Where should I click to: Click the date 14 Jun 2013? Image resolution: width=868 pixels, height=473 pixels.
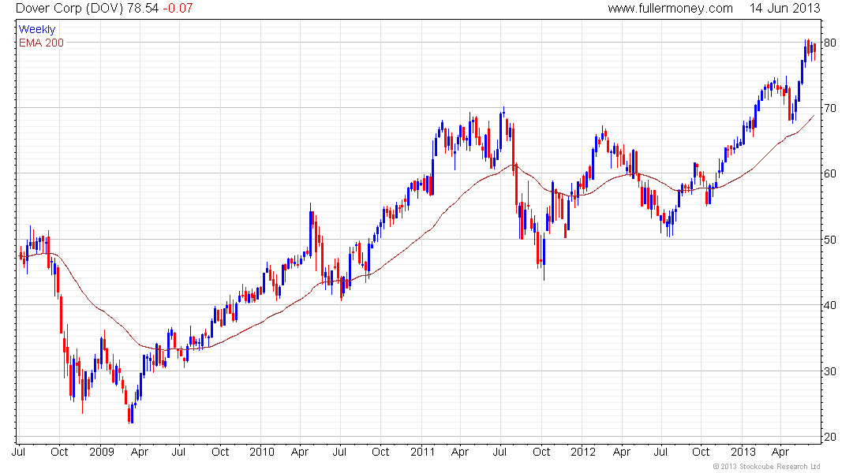click(784, 9)
